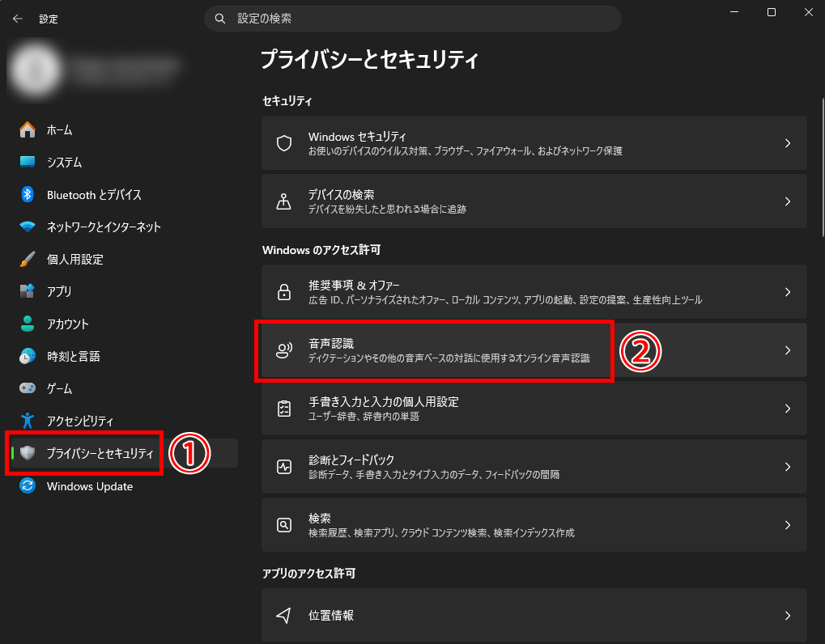The height and width of the screenshot is (644, 825).
Task: Click the アプリのアクセス許可 heading
Action: pyautogui.click(x=308, y=573)
